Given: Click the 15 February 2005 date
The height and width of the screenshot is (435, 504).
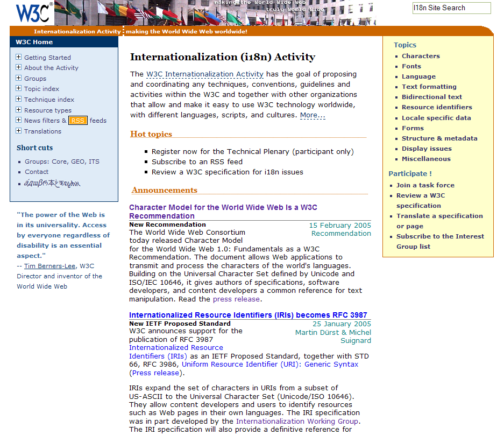Looking at the screenshot, I should coord(340,225).
